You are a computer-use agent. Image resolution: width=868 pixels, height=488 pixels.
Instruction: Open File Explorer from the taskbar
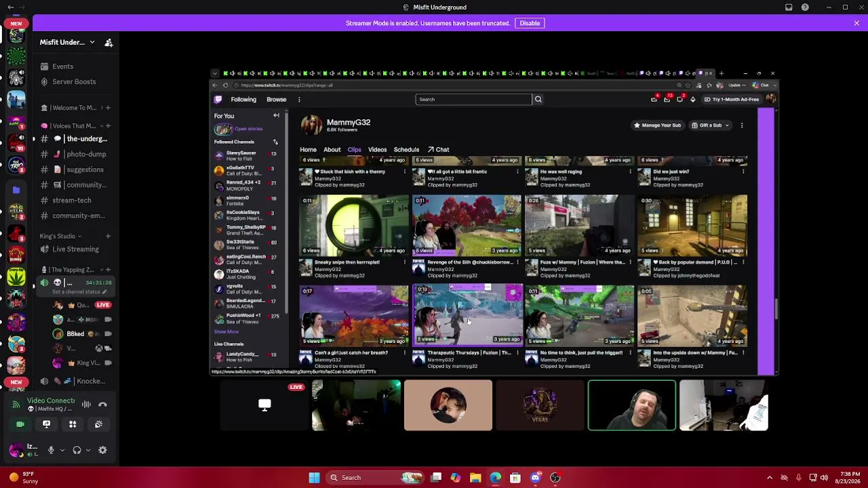(475, 478)
